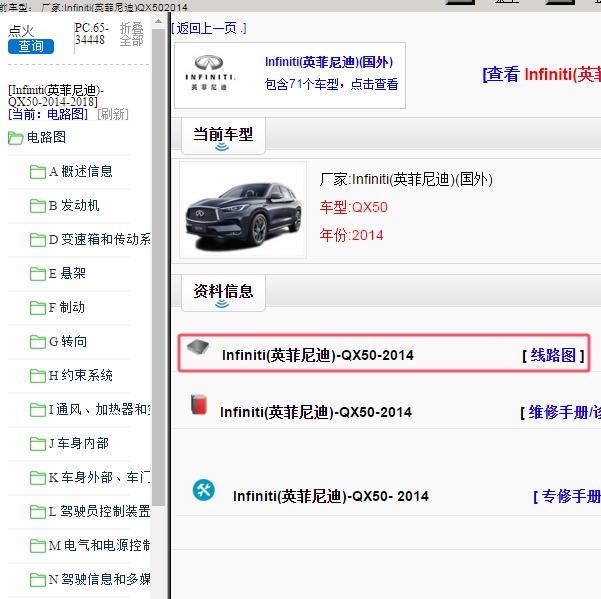Click Infiniti(英菲尼迪)-QX50- 2014 text in 专修手册 row
Viewport: 601px width, 599px height.
(x=331, y=496)
